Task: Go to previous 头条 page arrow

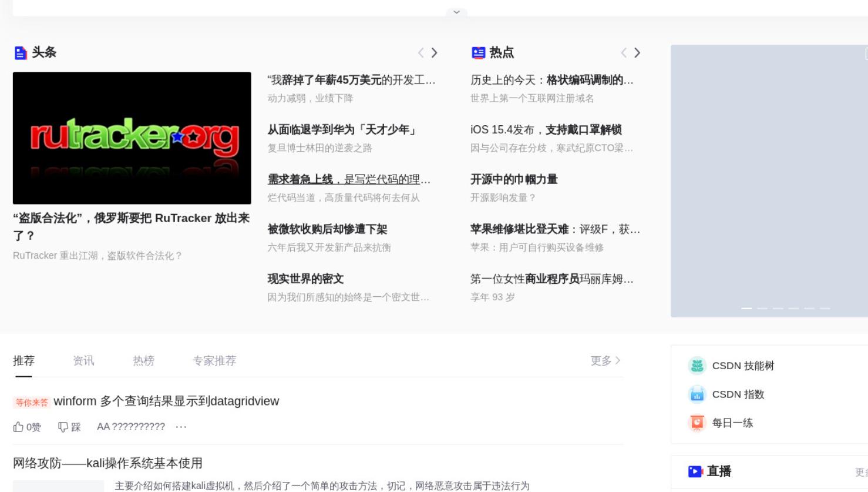Action: (420, 53)
